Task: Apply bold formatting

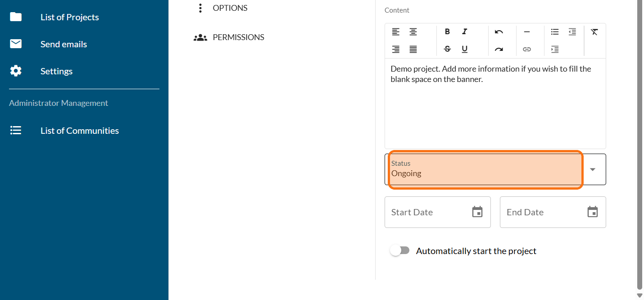Action: click(447, 32)
